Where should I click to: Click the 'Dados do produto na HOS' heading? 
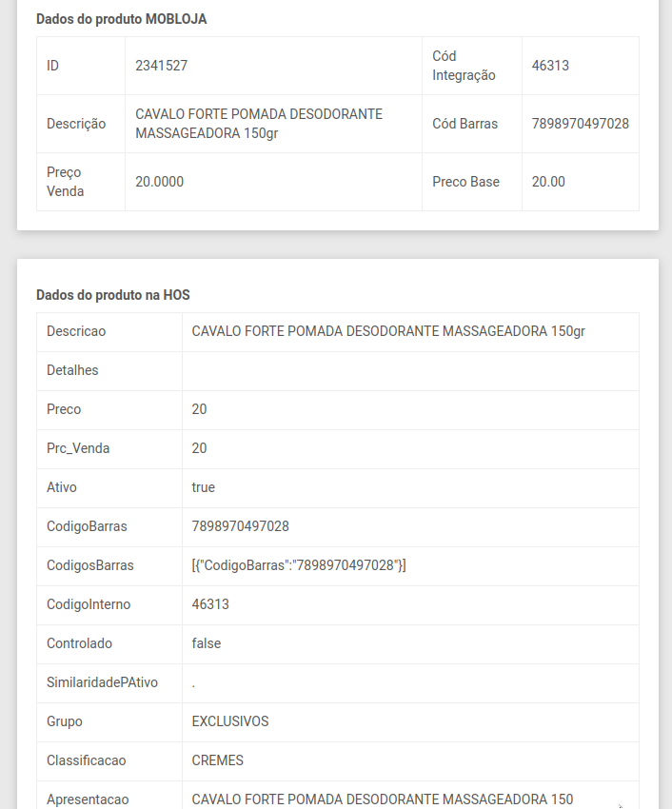[113, 295]
